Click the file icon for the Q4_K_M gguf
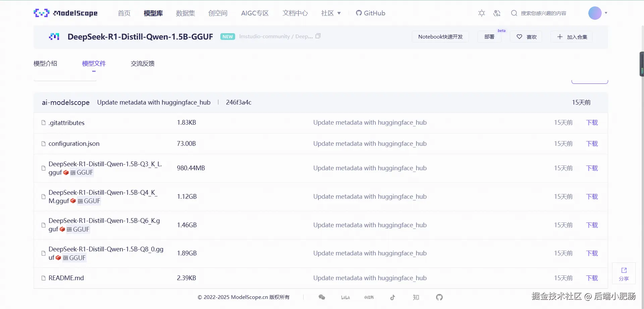 tap(43, 197)
